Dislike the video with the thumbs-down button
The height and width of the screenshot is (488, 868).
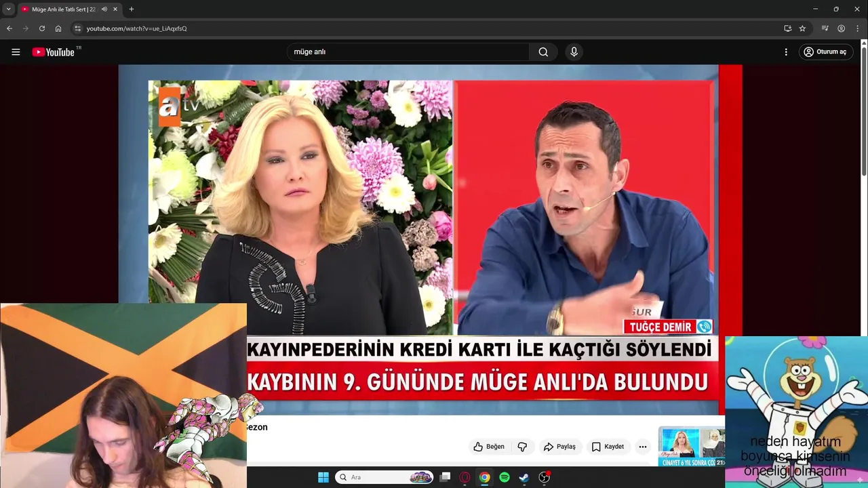[x=522, y=447]
